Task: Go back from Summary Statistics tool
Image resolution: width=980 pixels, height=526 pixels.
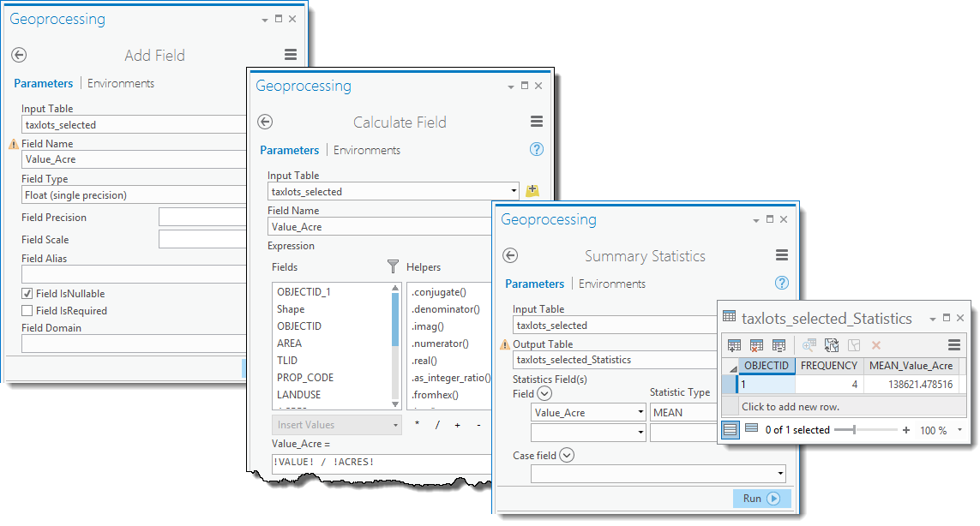Action: 510,255
